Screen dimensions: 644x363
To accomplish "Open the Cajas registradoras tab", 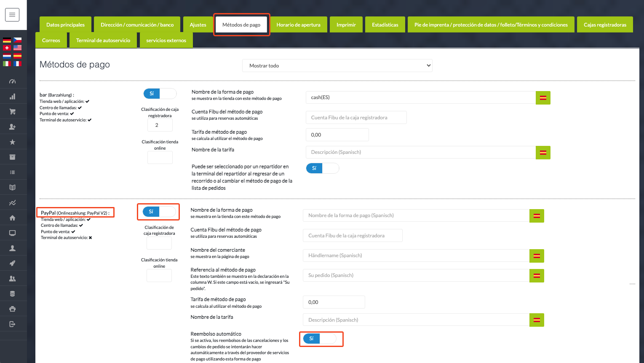I will [x=605, y=25].
